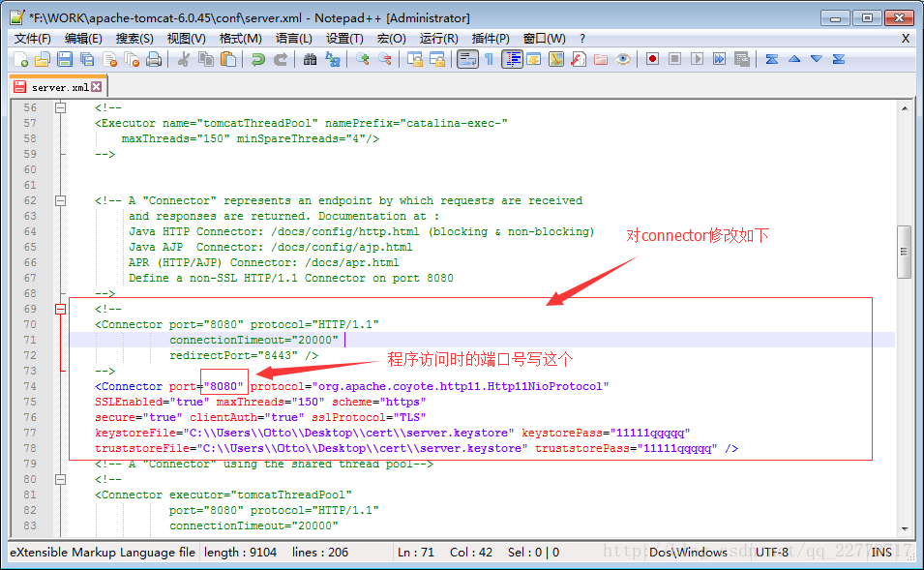Open Replace dialog icon
Image resolution: width=924 pixels, height=570 pixels.
coord(333,60)
